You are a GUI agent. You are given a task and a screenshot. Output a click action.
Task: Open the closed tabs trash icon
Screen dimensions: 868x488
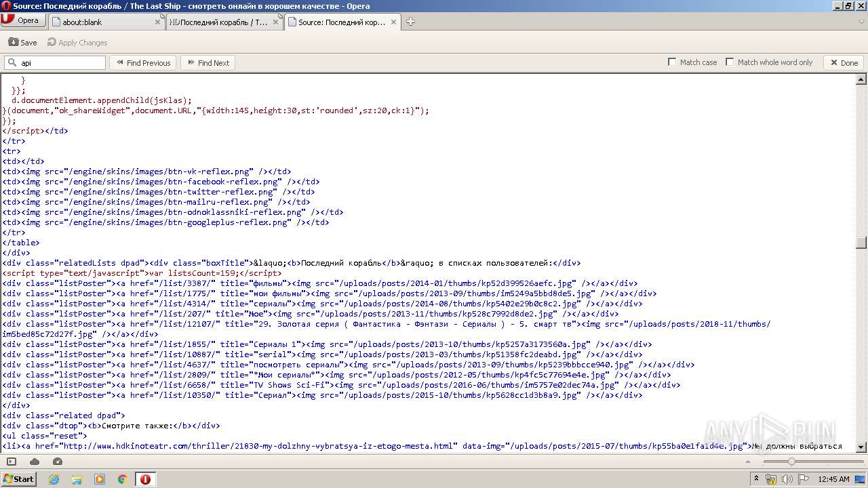click(x=860, y=22)
